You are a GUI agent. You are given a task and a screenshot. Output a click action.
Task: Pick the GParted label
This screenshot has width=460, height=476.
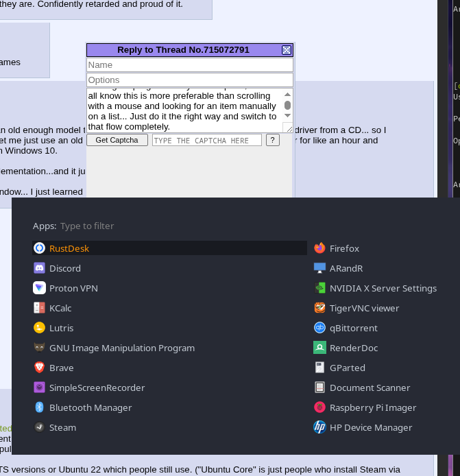coord(348,368)
